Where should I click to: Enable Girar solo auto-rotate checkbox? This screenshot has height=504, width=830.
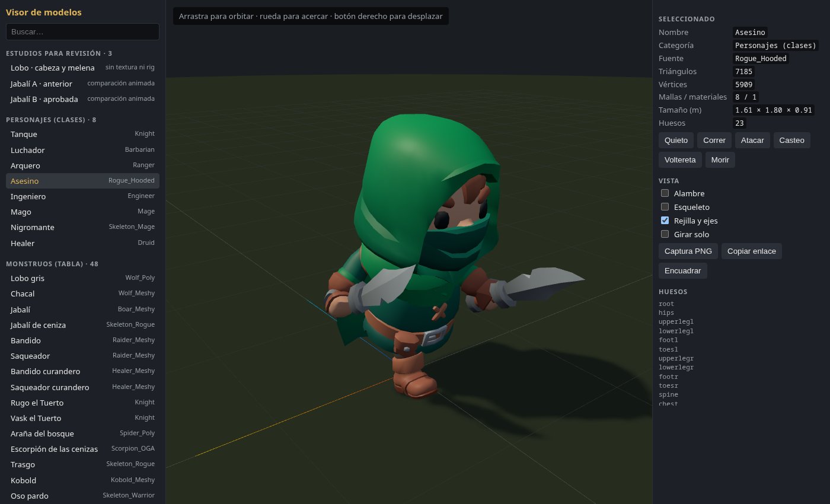665,234
